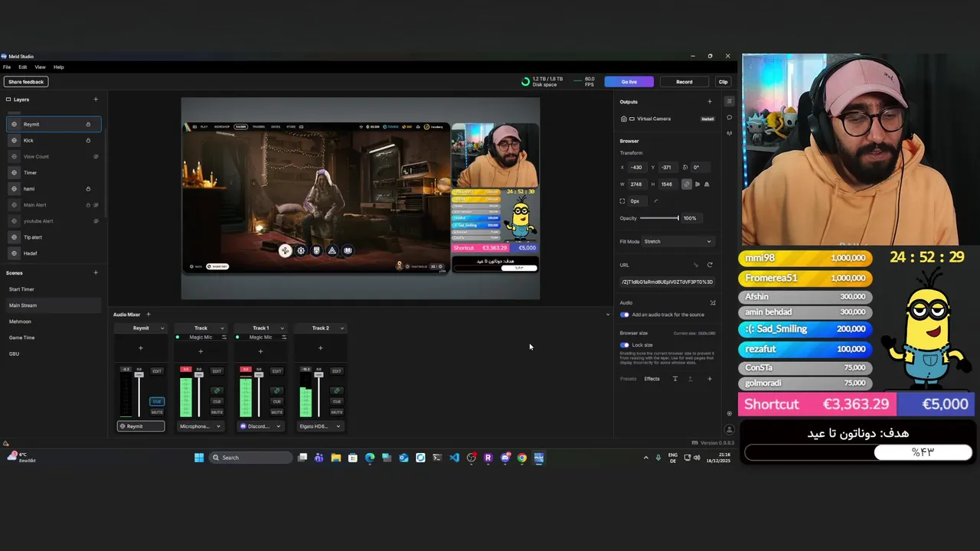Image resolution: width=980 pixels, height=551 pixels.
Task: Open the properties sidebar icon at top right
Action: (729, 101)
